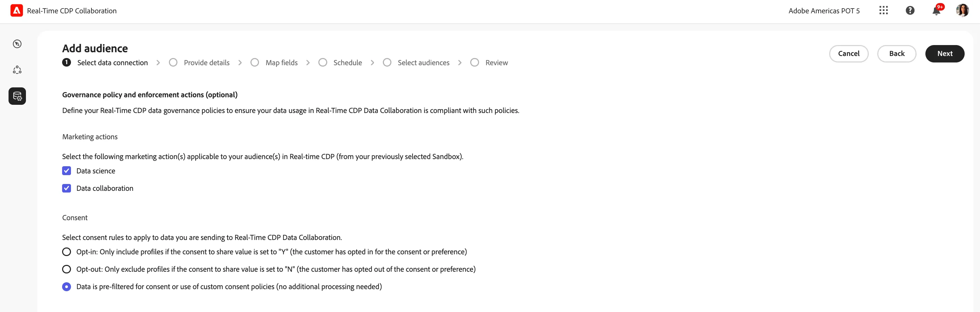Open notifications bell icon

pyautogui.click(x=937, y=11)
